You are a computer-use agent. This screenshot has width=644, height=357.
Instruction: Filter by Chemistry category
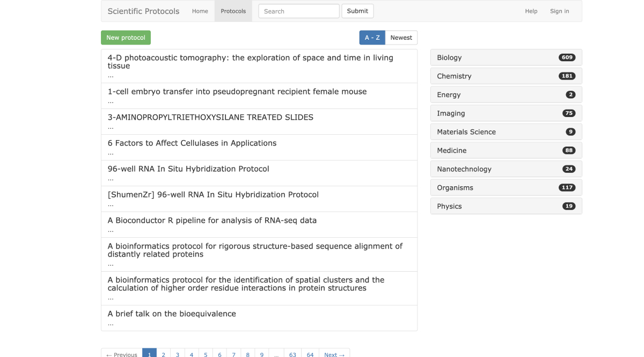coord(506,76)
